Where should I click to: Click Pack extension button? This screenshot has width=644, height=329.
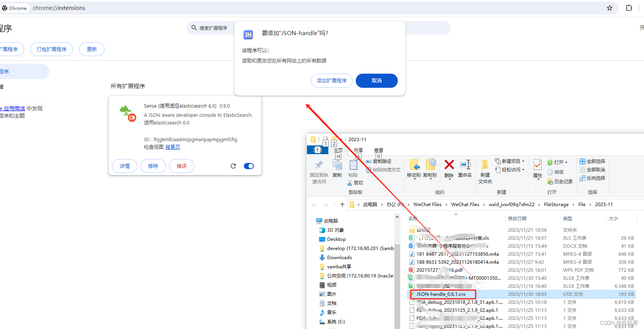52,49
